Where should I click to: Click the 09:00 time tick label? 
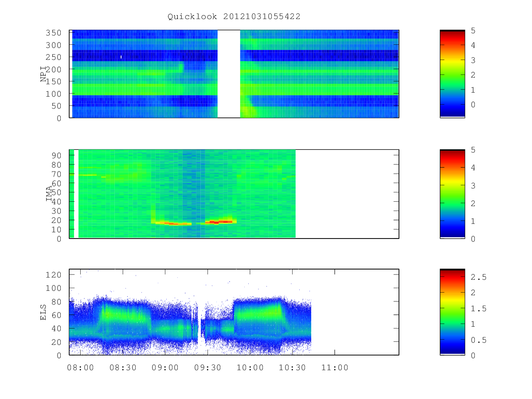click(x=164, y=368)
